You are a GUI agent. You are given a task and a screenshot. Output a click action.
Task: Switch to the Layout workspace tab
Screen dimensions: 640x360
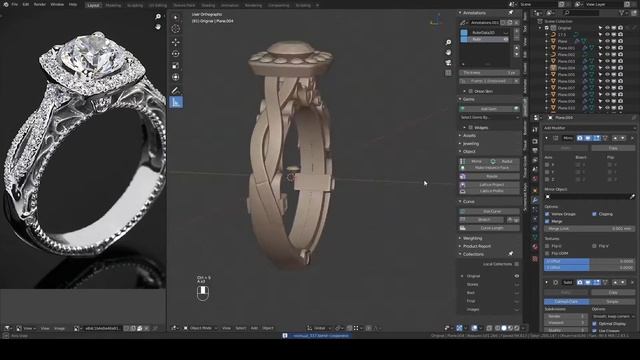tap(93, 5)
